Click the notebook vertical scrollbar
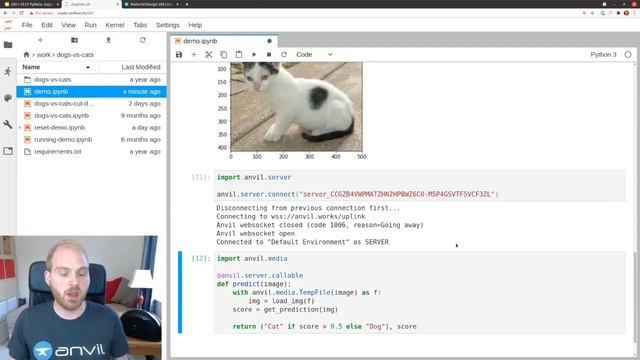The image size is (640, 360). (635, 298)
